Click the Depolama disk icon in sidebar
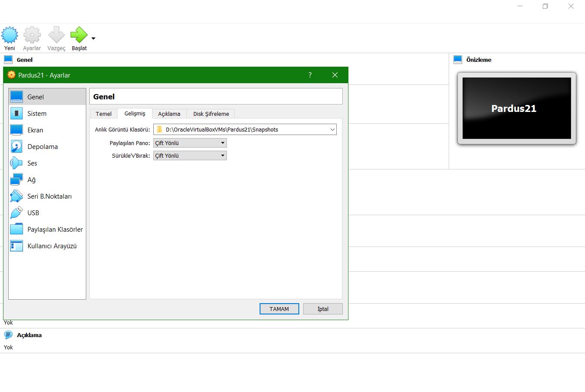The image size is (585, 392). 17,146
